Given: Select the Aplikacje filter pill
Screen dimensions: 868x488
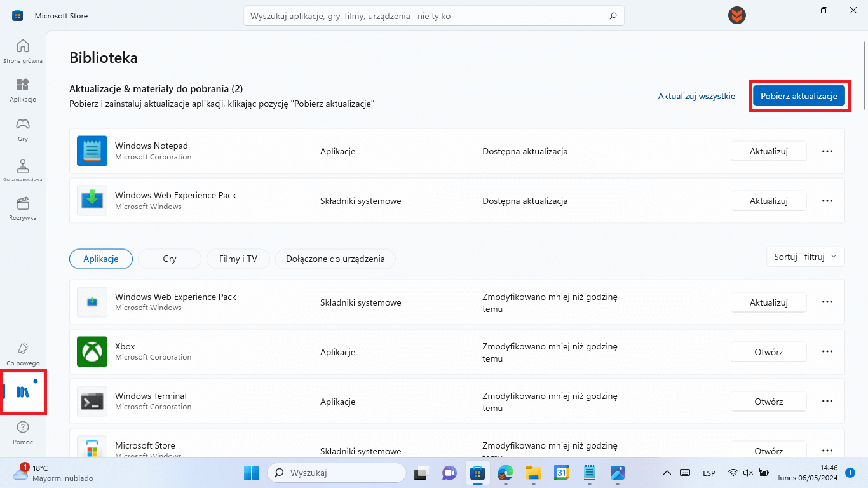Looking at the screenshot, I should point(101,259).
